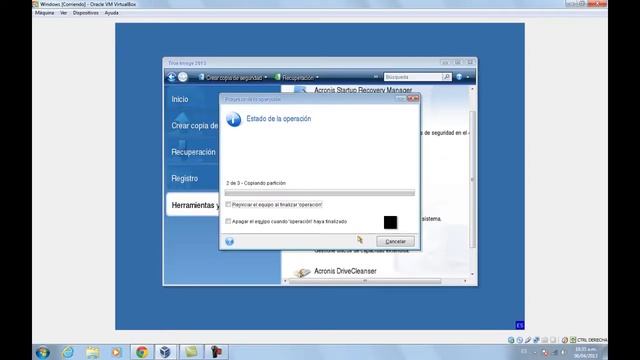Click the magnifier search icon
The height and width of the screenshot is (360, 640).
point(447,77)
